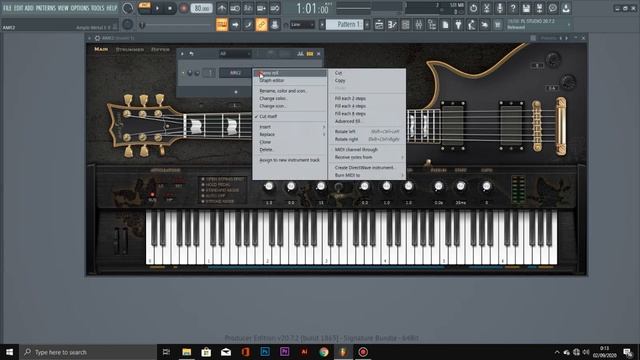This screenshot has height=360, width=640.
Task: Click Copy in the right menu column
Action: pyautogui.click(x=367, y=81)
